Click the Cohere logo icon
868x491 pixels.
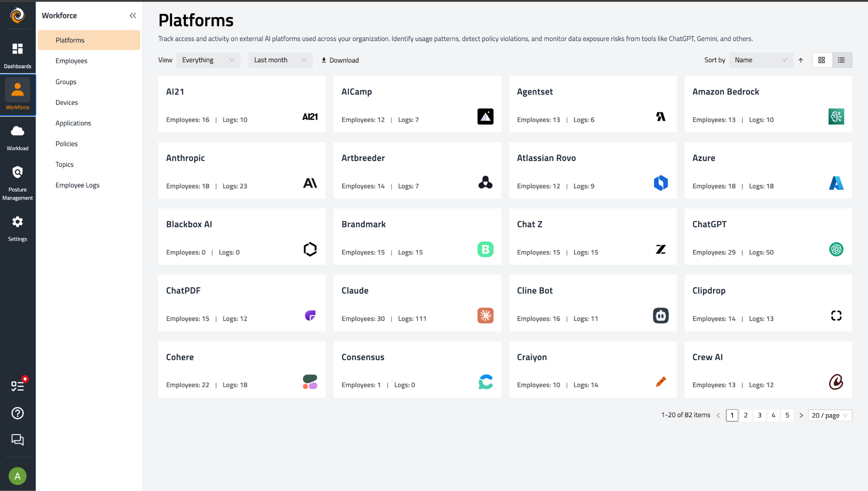click(x=310, y=382)
